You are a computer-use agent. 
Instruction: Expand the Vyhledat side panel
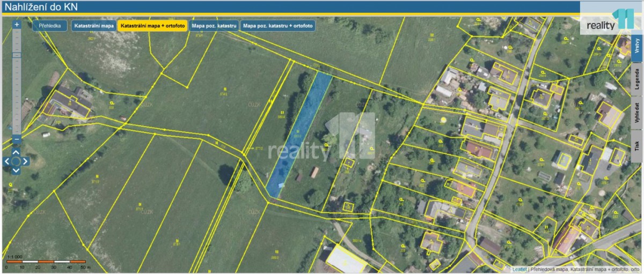click(x=636, y=112)
